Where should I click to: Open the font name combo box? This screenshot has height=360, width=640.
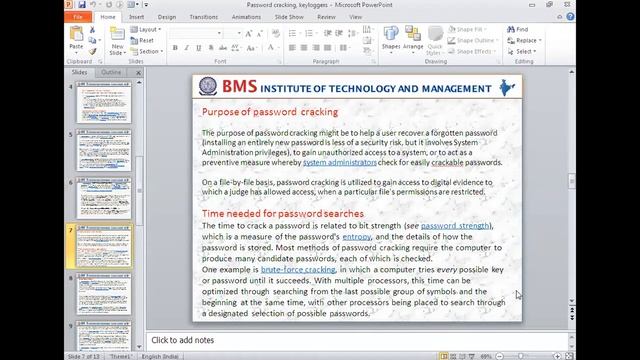(196, 33)
